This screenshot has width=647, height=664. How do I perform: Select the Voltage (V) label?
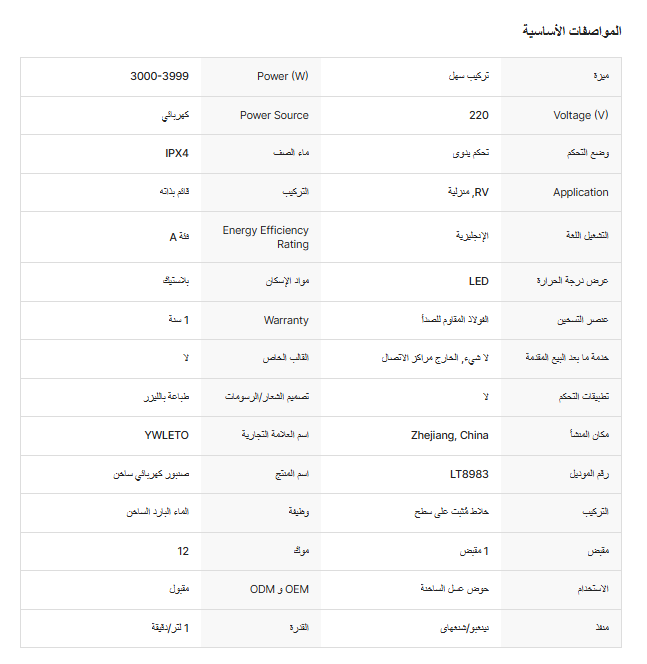(x=580, y=115)
